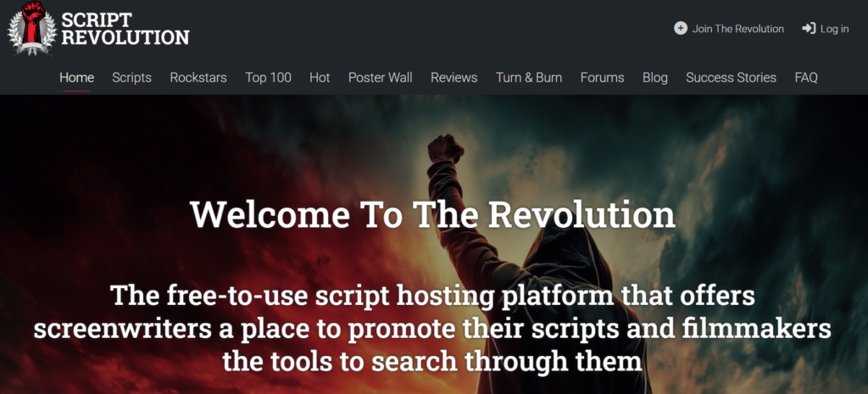Open the Scripts menu item
The width and height of the screenshot is (868, 394).
tap(131, 77)
